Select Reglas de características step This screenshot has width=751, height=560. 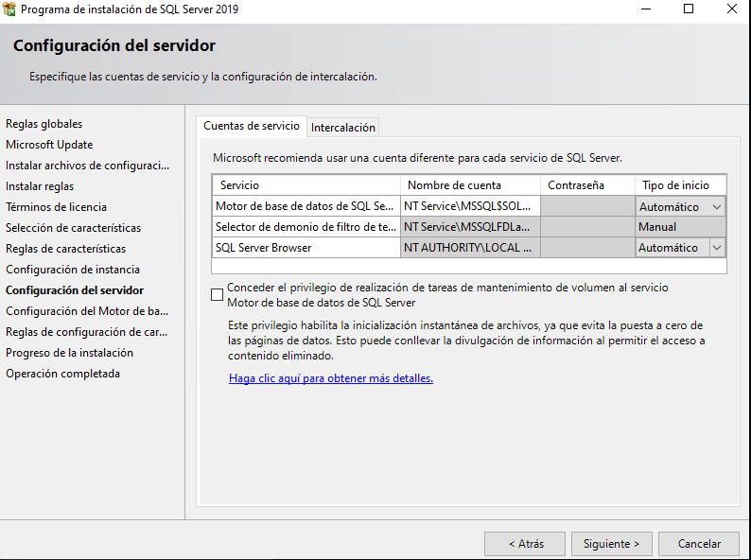(x=65, y=249)
